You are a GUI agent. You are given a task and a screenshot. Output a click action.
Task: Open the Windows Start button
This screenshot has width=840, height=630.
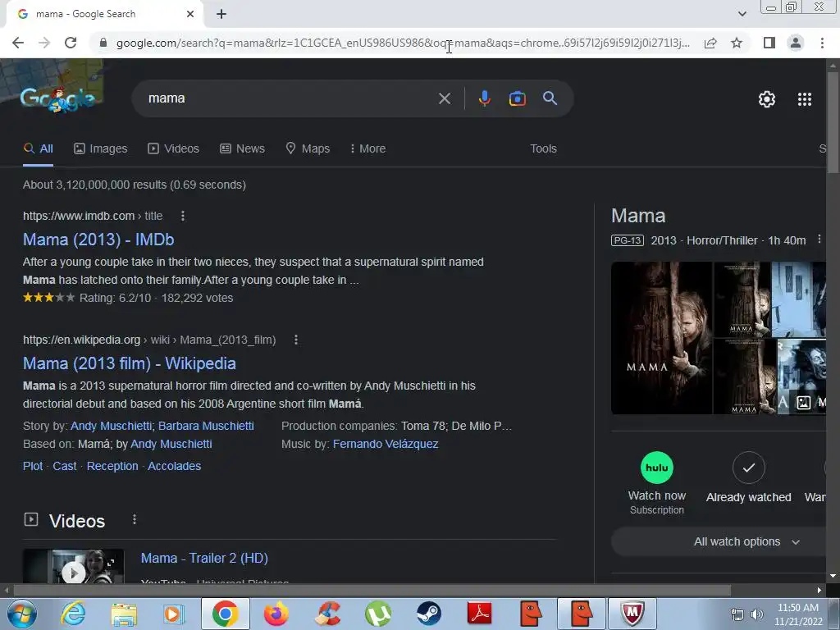pyautogui.click(x=21, y=614)
